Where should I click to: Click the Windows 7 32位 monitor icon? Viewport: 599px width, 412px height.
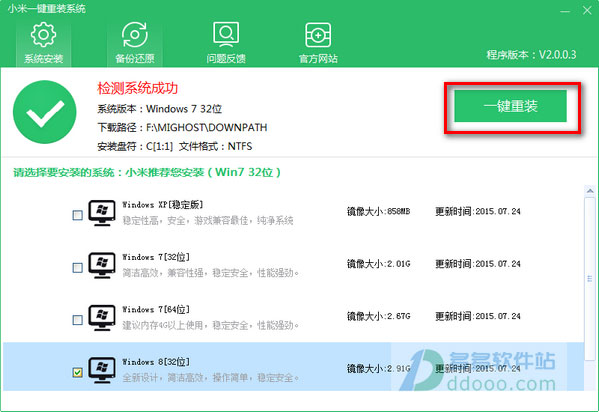(x=102, y=265)
